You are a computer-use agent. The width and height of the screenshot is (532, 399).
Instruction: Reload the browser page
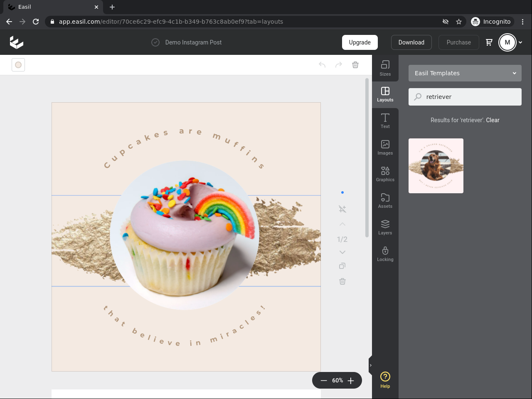36,22
